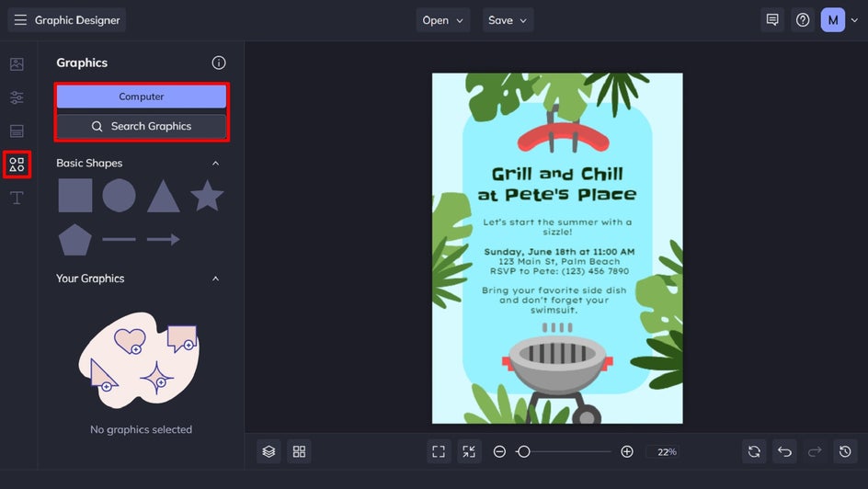Viewport: 868px width, 489px height.
Task: Add the star basic shape
Action: coord(207,195)
